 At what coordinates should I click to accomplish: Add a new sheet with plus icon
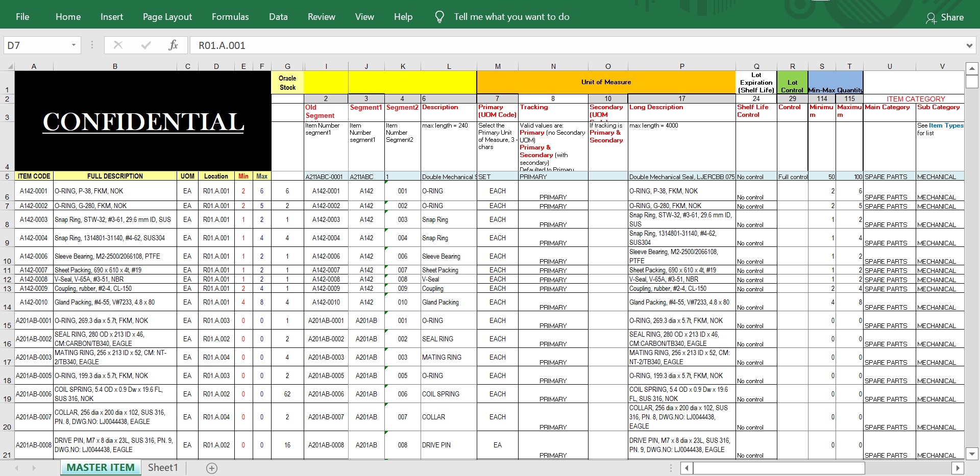pyautogui.click(x=212, y=468)
